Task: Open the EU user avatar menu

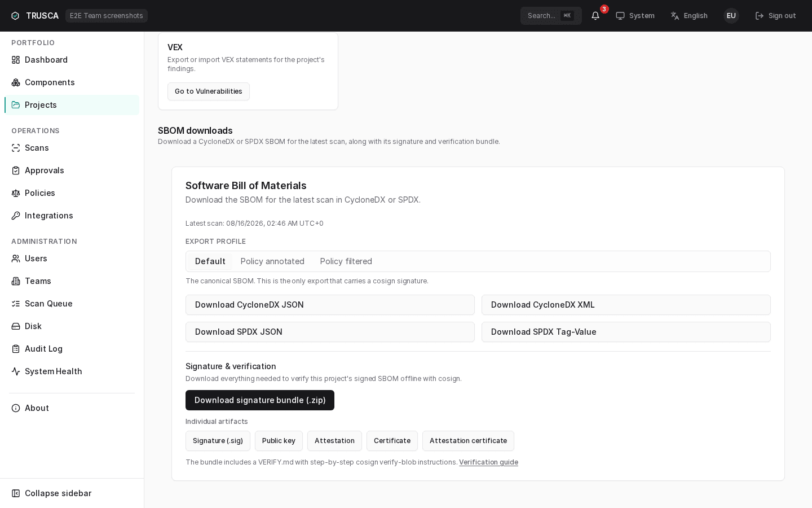Action: (x=731, y=16)
